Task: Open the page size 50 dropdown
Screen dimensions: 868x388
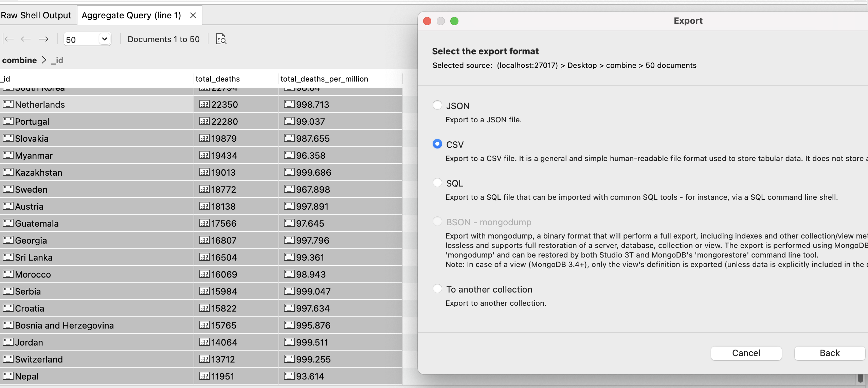Action: (104, 39)
